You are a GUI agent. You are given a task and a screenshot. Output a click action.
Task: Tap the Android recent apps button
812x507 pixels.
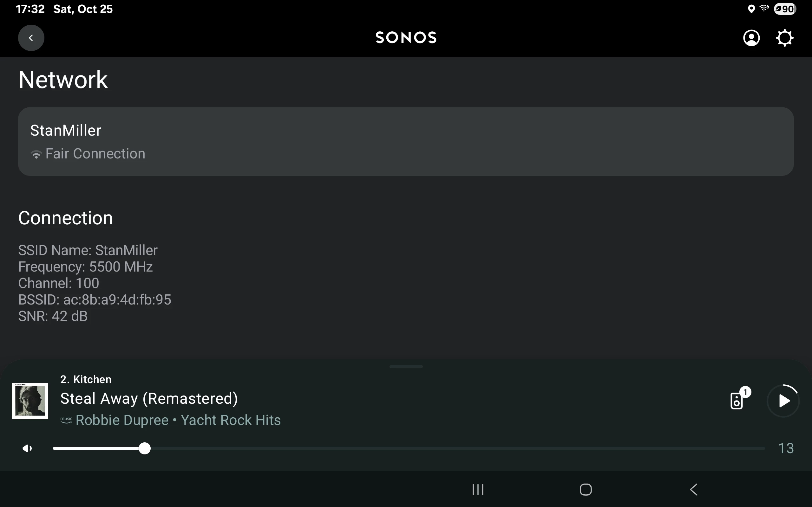[478, 490]
